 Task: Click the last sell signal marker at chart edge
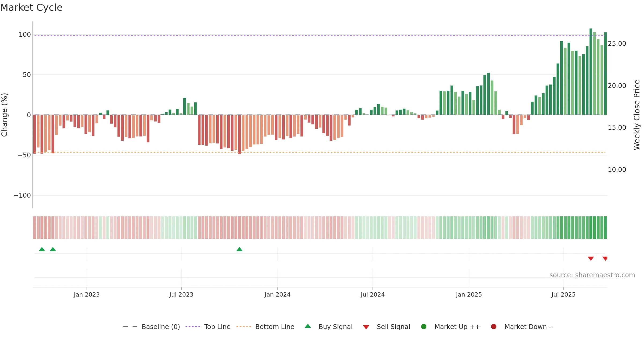point(605,258)
